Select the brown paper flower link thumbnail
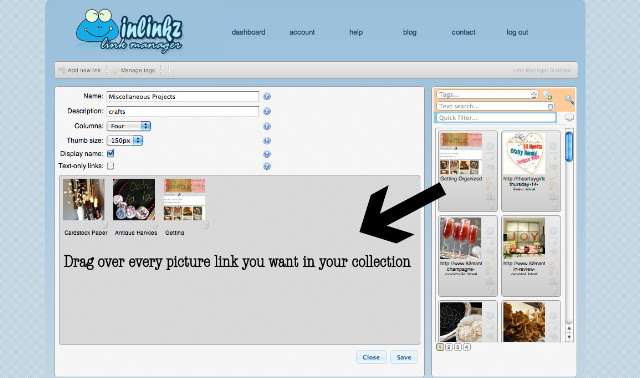Image resolution: width=640 pixels, height=378 pixels. pyautogui.click(x=524, y=322)
